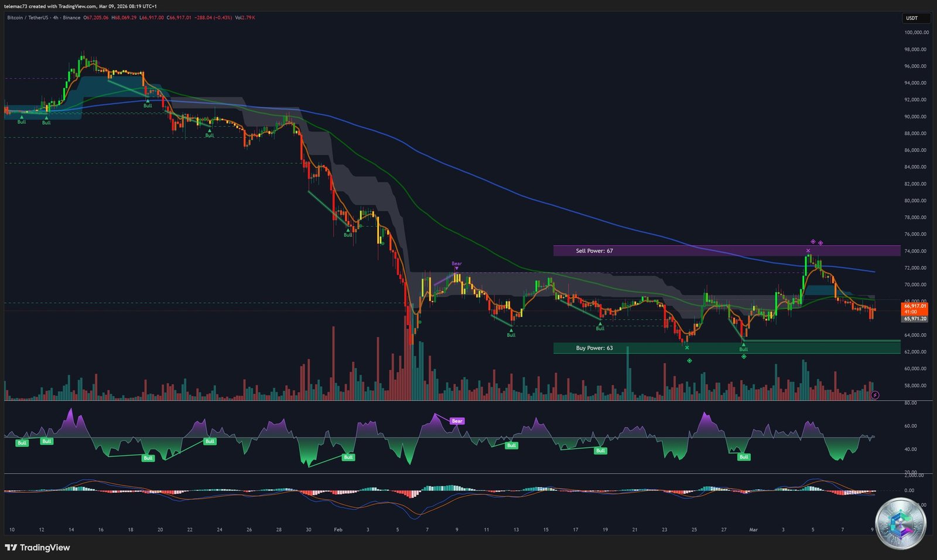Image resolution: width=937 pixels, height=560 pixels.
Task: Open the 4h timeframe selector
Action: point(55,18)
